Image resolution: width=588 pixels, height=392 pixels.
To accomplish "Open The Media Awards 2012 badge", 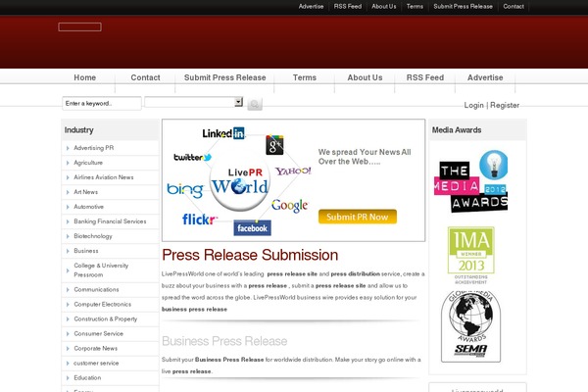I will (471, 181).
